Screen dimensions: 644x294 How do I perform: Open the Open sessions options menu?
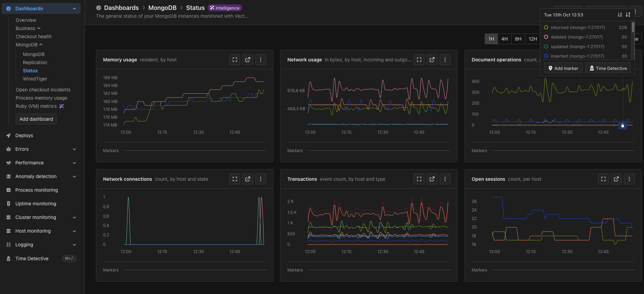coord(629,179)
